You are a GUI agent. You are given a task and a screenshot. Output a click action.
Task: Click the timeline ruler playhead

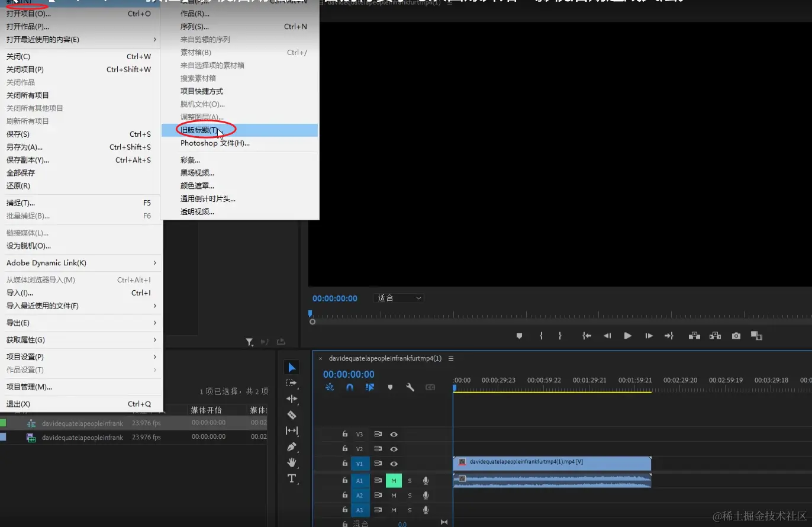pos(455,388)
